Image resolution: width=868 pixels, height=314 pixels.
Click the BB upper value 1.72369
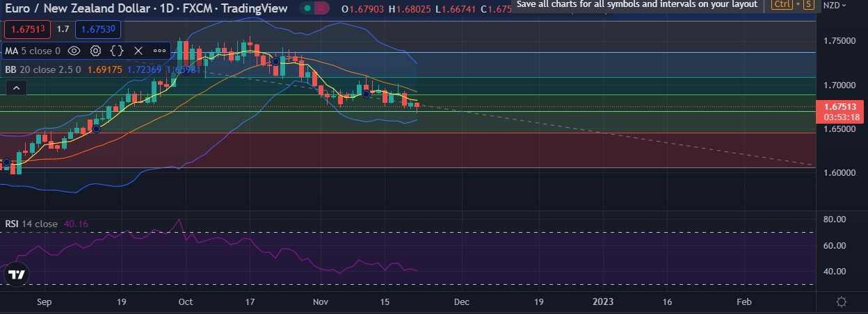tap(145, 69)
